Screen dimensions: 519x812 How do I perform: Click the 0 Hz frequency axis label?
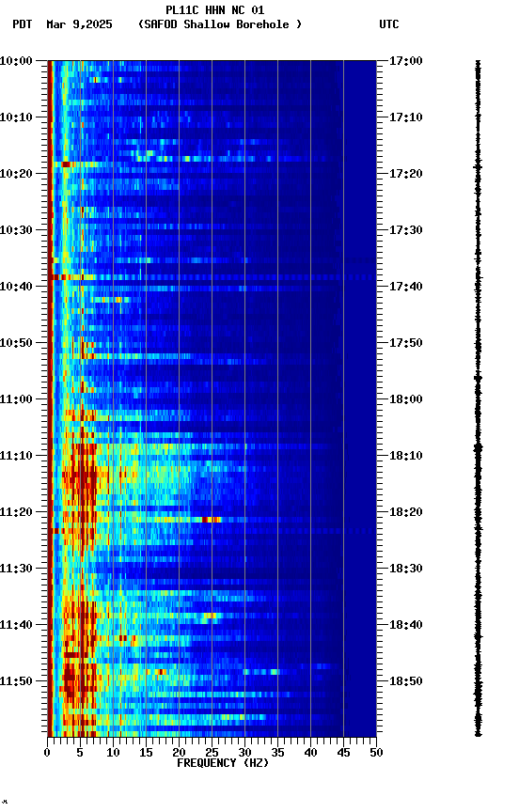[x=47, y=753]
